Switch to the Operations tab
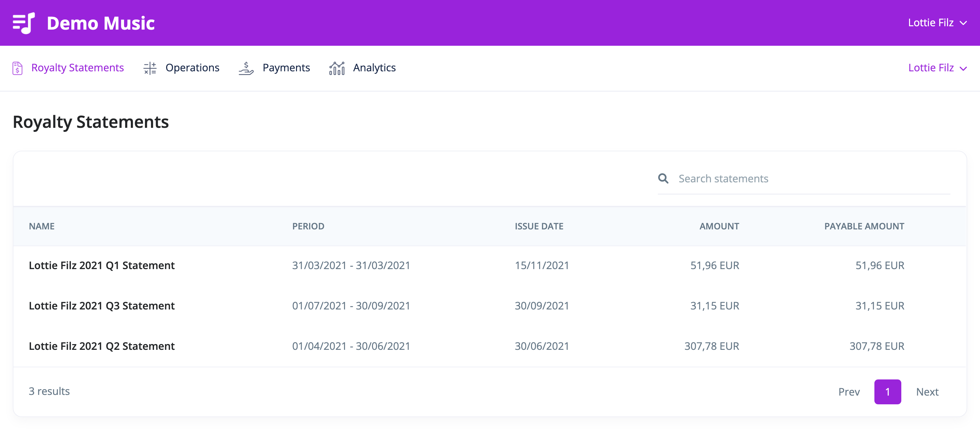The image size is (980, 442). pyautogui.click(x=181, y=68)
